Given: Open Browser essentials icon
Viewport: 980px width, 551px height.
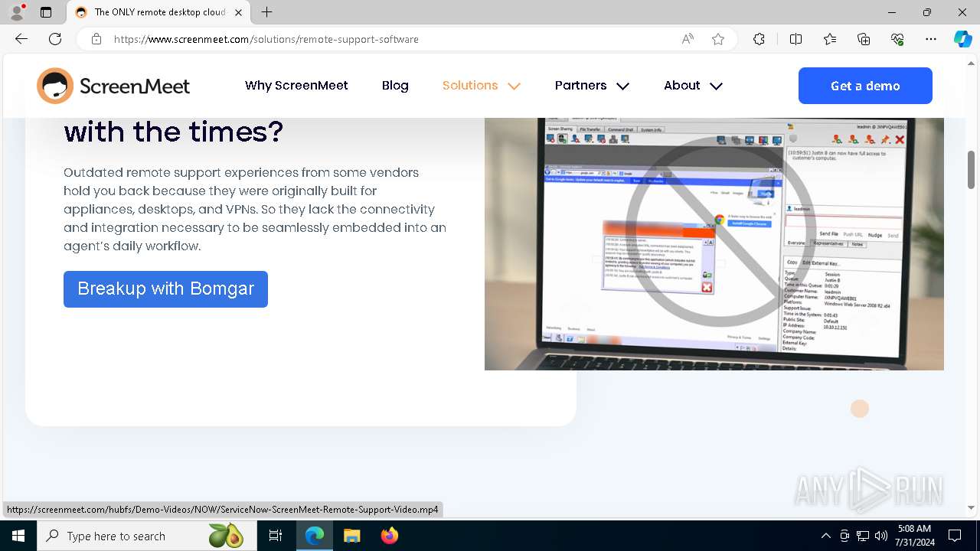Looking at the screenshot, I should coord(897,39).
